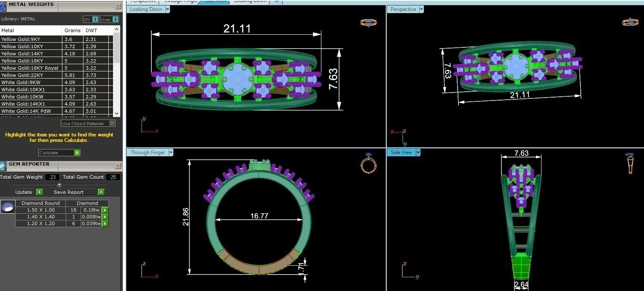Screen dimensions: 644x291
Task: Click the Grams column header
Action: tap(73, 30)
